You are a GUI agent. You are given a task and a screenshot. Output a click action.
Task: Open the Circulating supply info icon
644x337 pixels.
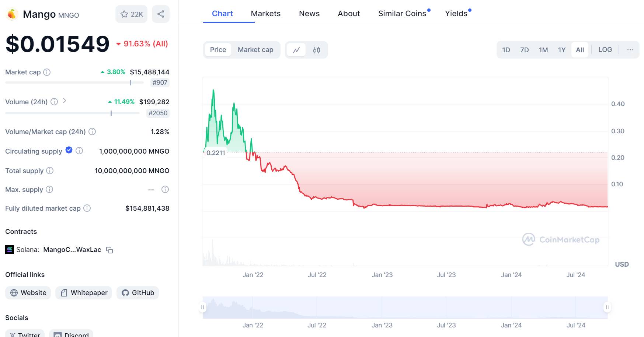pyautogui.click(x=79, y=151)
